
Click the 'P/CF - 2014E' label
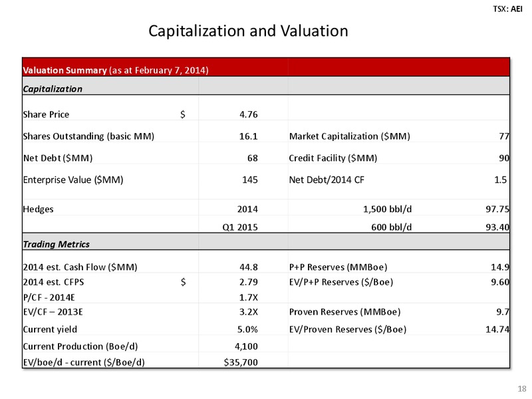coord(49,297)
